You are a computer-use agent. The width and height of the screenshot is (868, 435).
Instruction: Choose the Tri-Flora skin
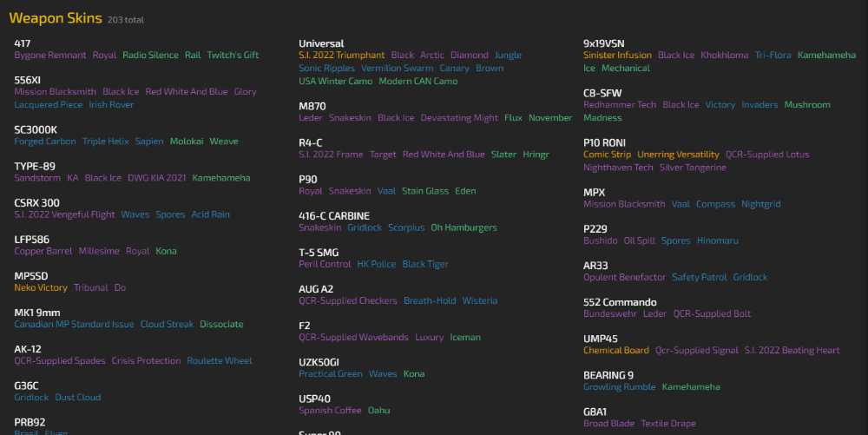click(773, 56)
